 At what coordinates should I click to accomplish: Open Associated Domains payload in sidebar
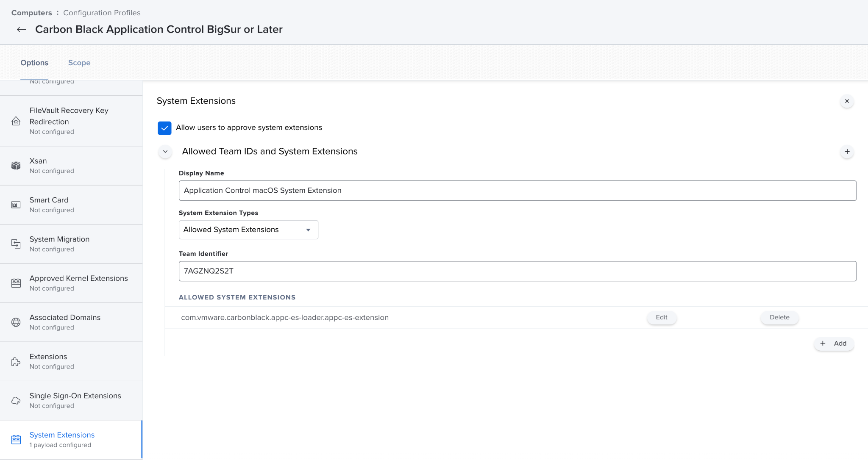point(71,322)
